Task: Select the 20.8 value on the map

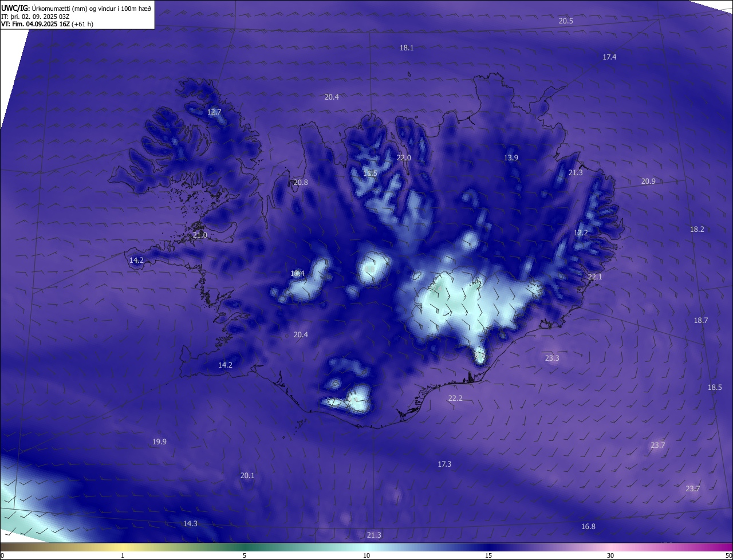Action: pyautogui.click(x=301, y=183)
